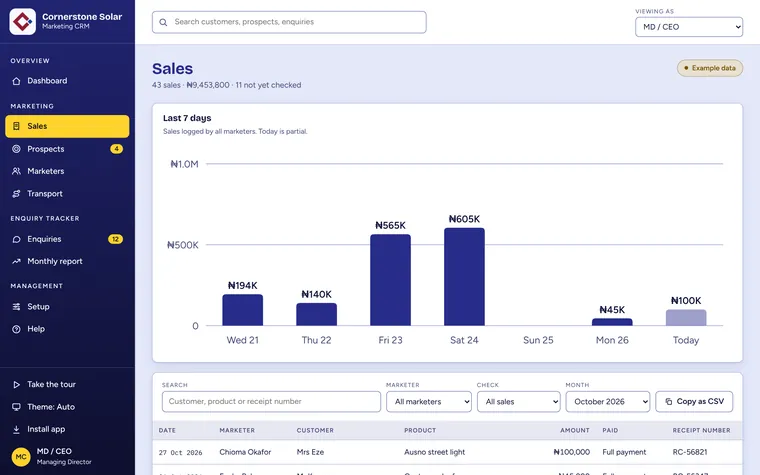The image size is (760, 475).
Task: Click the Mon 26 ₦45K bar
Action: coord(612,322)
